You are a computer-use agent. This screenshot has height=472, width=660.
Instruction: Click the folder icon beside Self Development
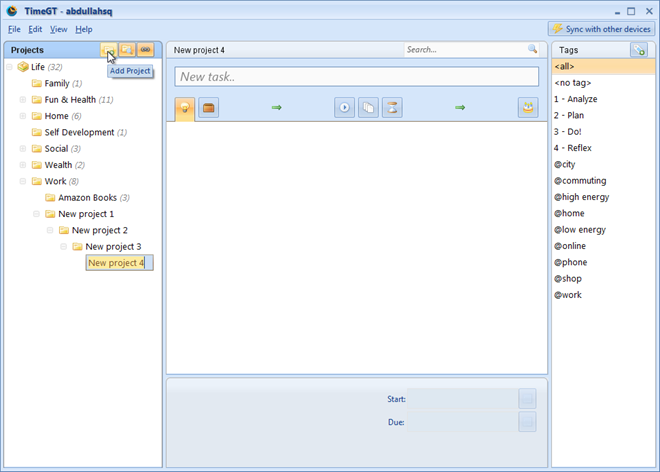[x=37, y=132]
